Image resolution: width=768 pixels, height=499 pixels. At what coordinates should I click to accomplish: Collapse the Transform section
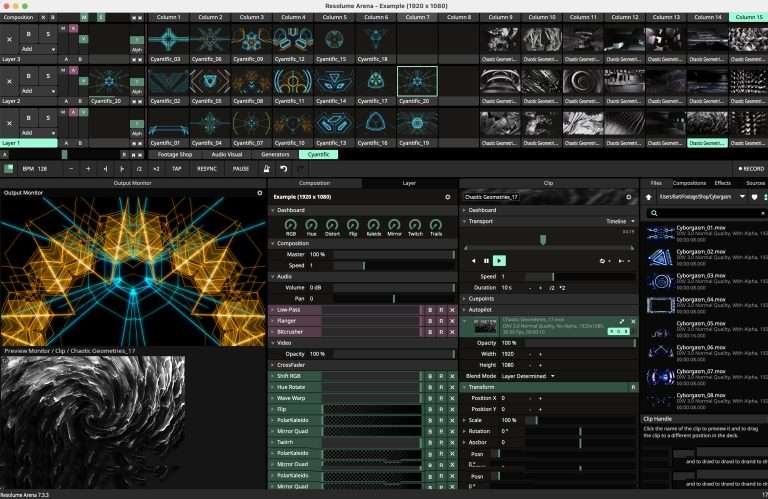(x=464, y=387)
